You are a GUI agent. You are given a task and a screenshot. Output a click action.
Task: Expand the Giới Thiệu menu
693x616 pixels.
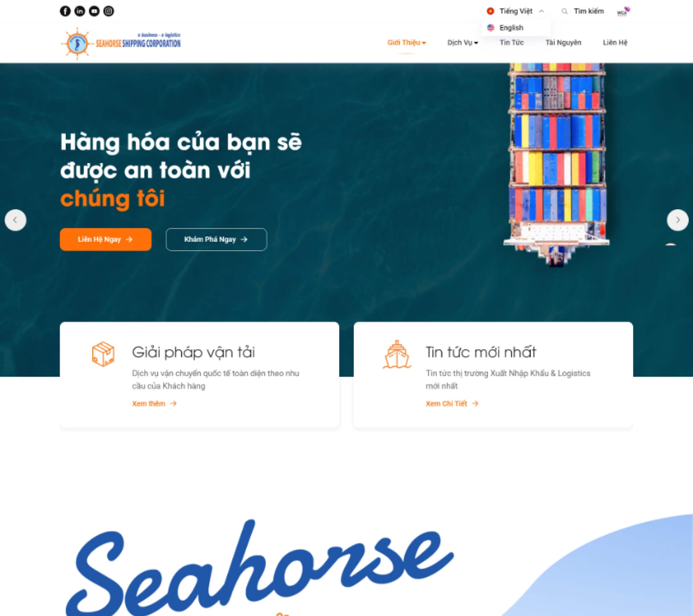click(x=406, y=43)
